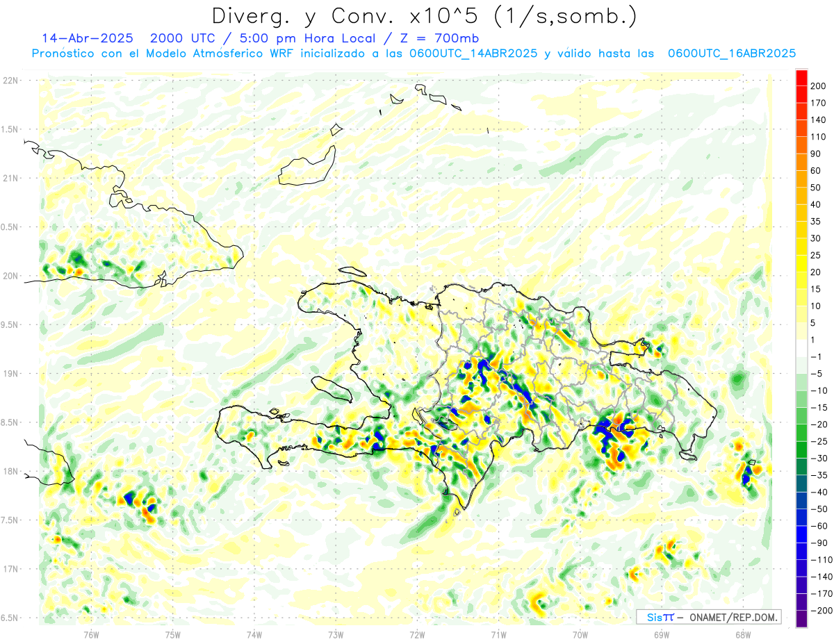Viewport: 834px width, 644px height.
Task: Click the title 'Diverg. y Conv. x10^5 (1/s,somb.)'
Action: tap(424, 15)
